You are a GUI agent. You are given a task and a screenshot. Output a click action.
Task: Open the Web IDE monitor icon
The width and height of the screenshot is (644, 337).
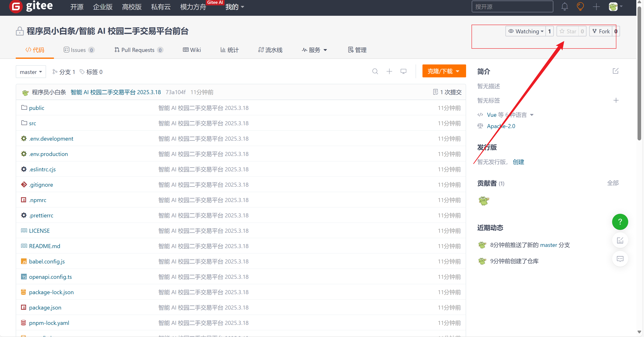point(403,71)
